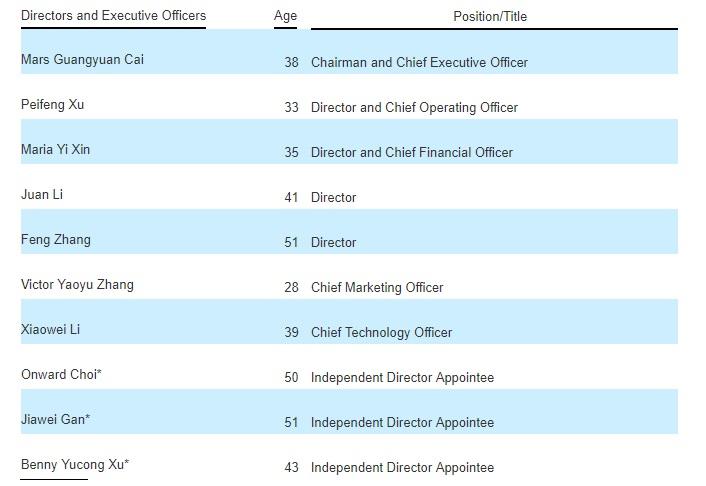Click the name Mars Guangyuan Cai
This screenshot has height=486, width=706.
point(82,59)
